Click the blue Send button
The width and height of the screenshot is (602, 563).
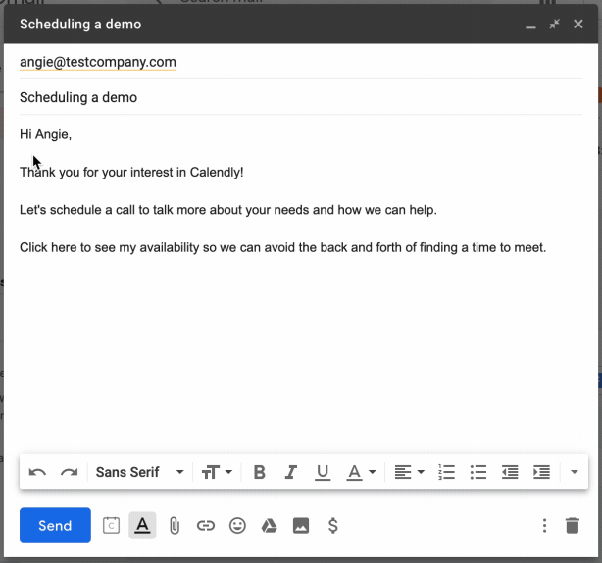(x=55, y=525)
